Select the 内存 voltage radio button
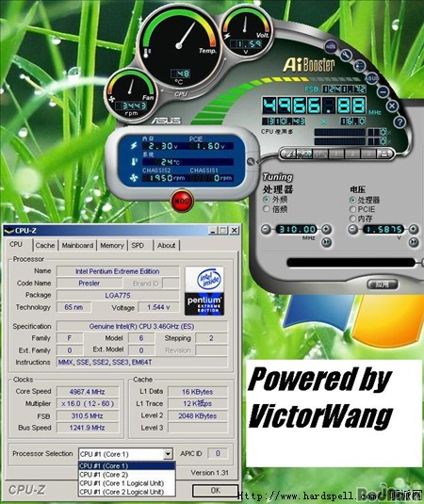The height and width of the screenshot is (504, 424). 352,219
